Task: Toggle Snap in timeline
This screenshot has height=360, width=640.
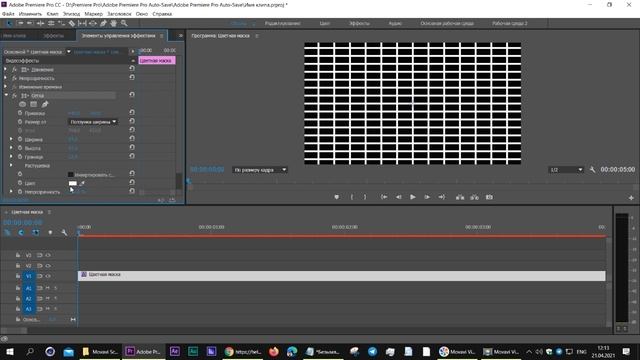Action: [x=21, y=232]
